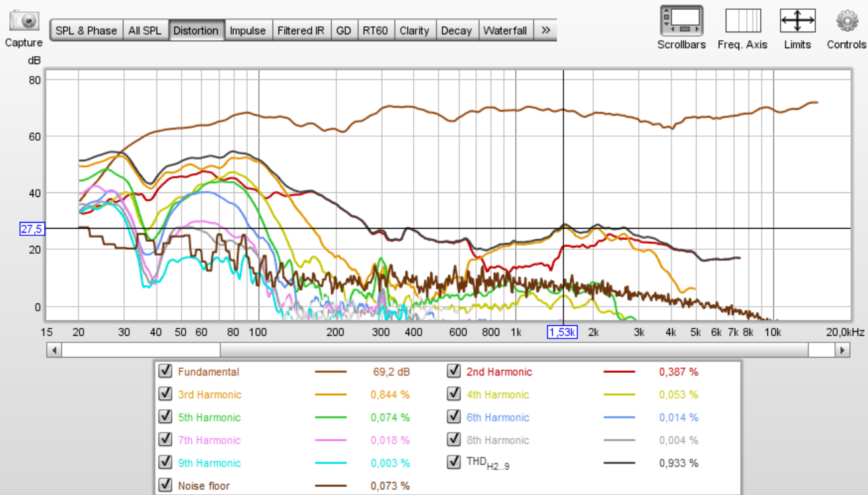
Task: Click the 6th Harmonic blue line sample
Action: pos(619,418)
